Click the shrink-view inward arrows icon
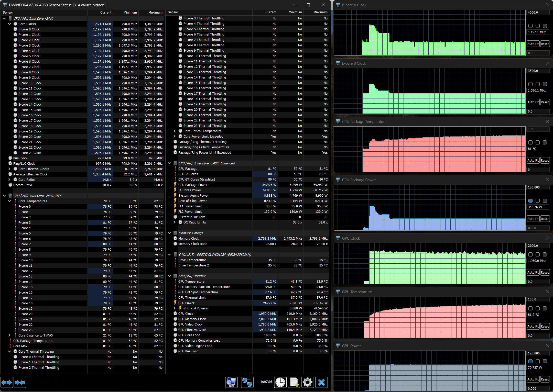This screenshot has width=553, height=392. point(20,383)
